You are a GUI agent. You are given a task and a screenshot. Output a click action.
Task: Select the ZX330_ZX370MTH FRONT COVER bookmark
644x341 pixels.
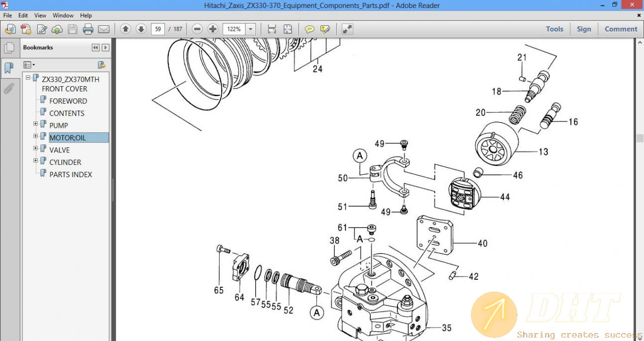tap(70, 84)
